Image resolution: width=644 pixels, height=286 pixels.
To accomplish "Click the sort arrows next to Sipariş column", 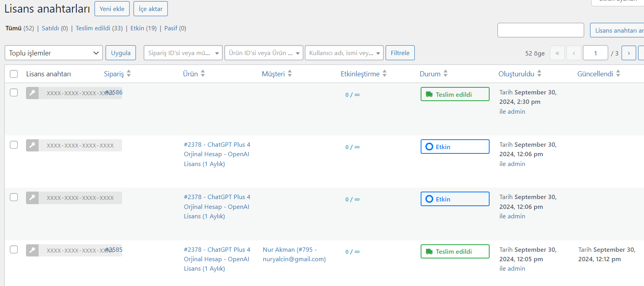I will pos(129,74).
